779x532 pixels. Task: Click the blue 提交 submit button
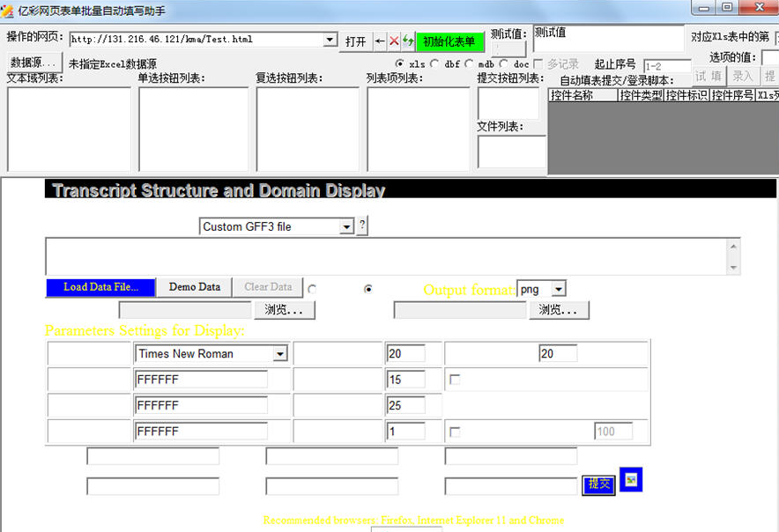[x=599, y=484]
